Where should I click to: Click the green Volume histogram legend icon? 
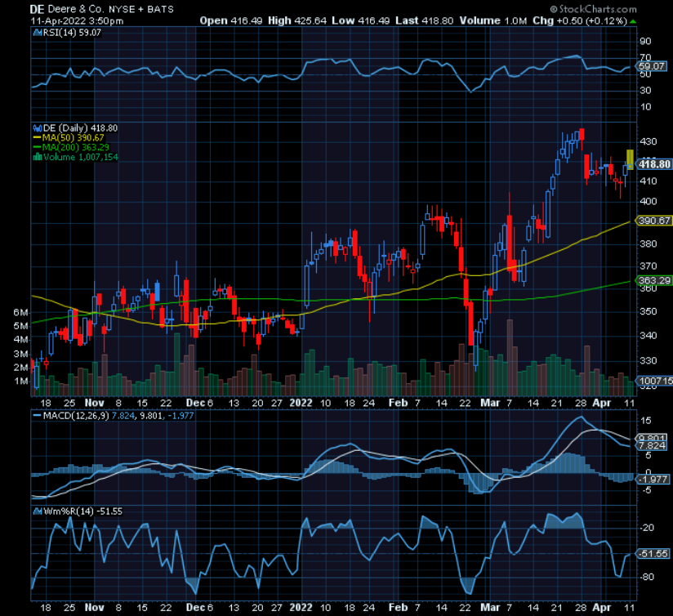point(38,155)
